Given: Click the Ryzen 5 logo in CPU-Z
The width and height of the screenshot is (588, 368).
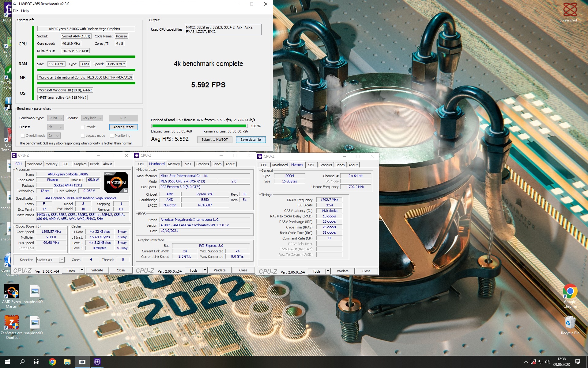Looking at the screenshot, I should [x=116, y=182].
